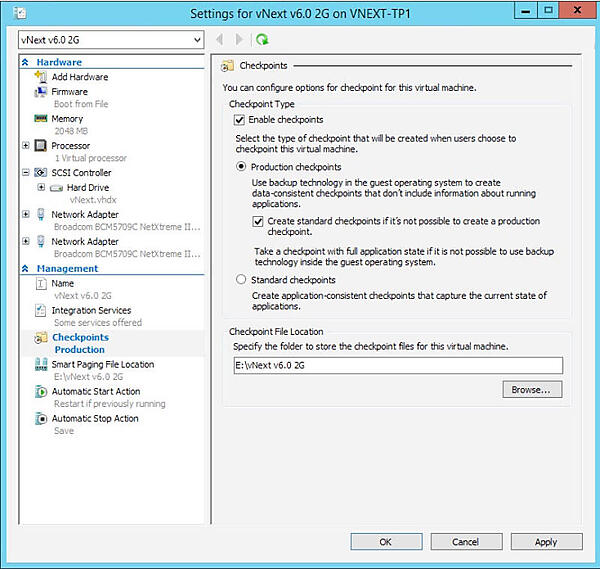Screen dimensions: 600x569
Task: Click the Automatic Stop Action icon
Action: pos(41,419)
